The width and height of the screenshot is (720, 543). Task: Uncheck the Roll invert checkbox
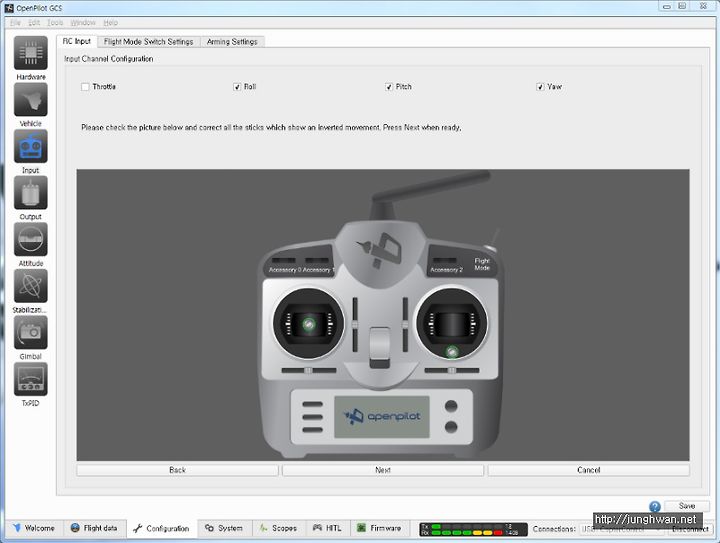[x=237, y=87]
